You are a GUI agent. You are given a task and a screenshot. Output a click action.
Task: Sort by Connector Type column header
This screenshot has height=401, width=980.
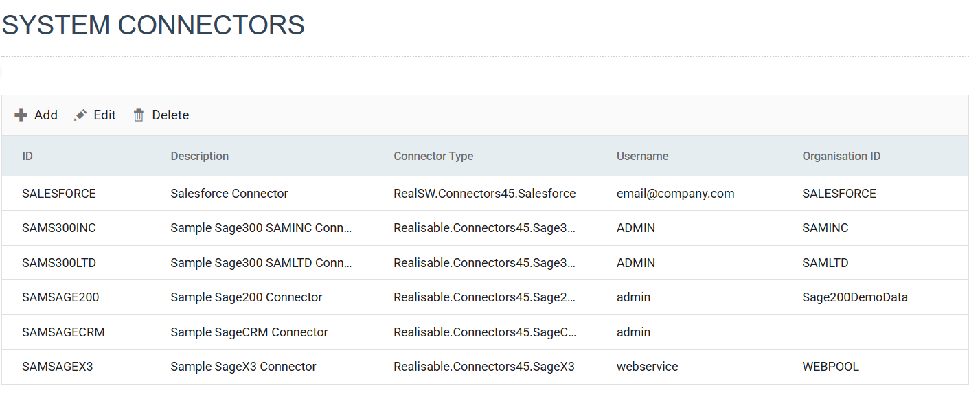[433, 156]
